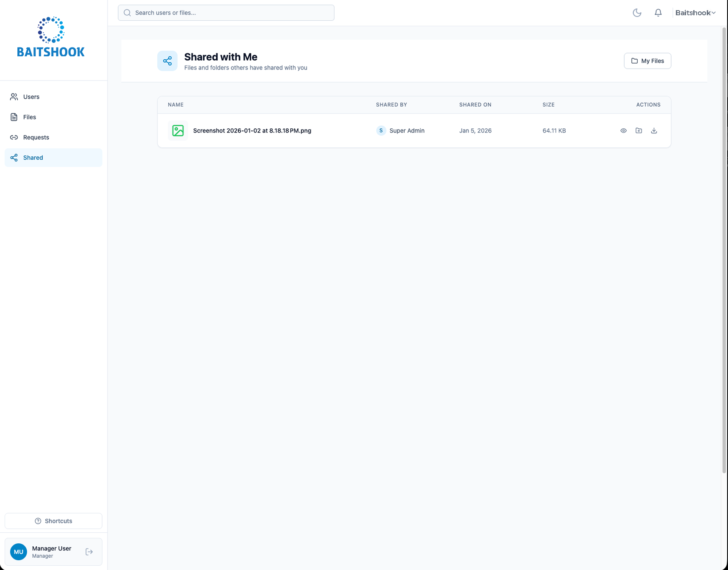Click the logout icon beside Manager User
728x570 pixels.
tap(89, 551)
